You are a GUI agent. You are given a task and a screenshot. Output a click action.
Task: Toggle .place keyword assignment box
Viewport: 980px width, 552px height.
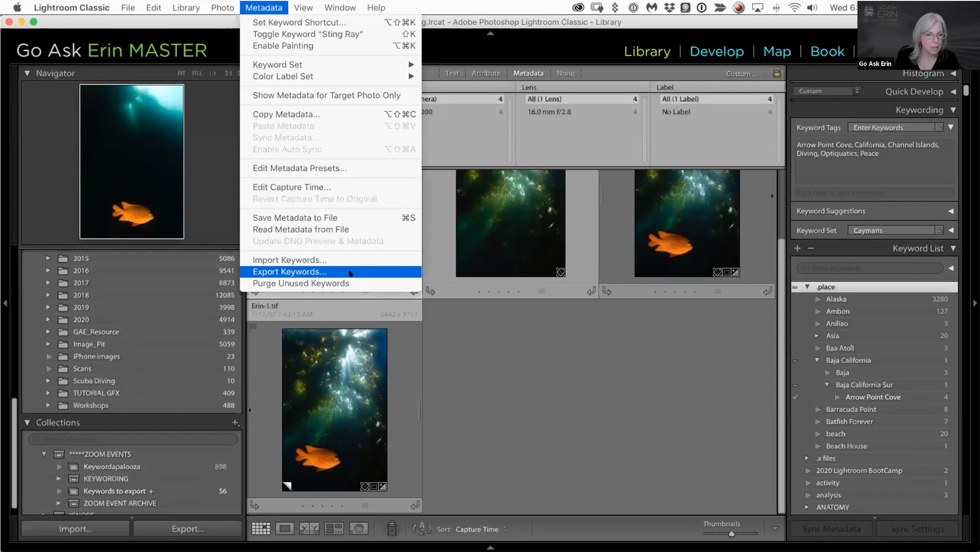(x=795, y=287)
